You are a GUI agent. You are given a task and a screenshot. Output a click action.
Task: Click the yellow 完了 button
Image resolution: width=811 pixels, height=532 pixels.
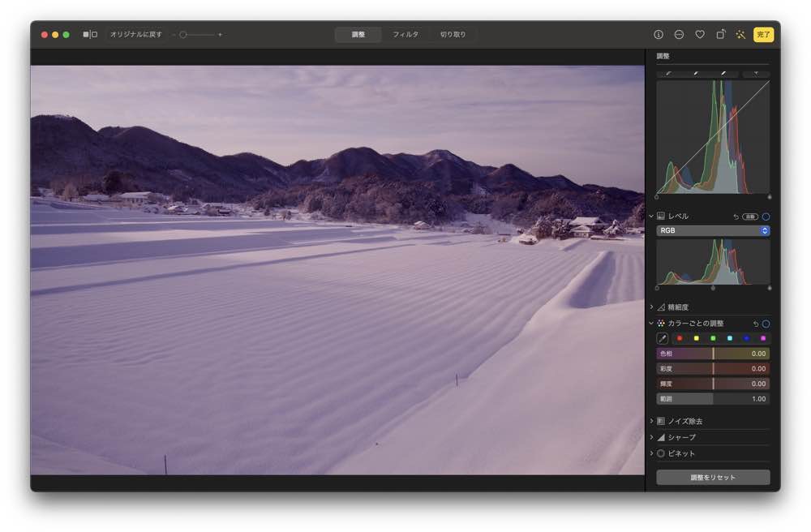coord(763,35)
